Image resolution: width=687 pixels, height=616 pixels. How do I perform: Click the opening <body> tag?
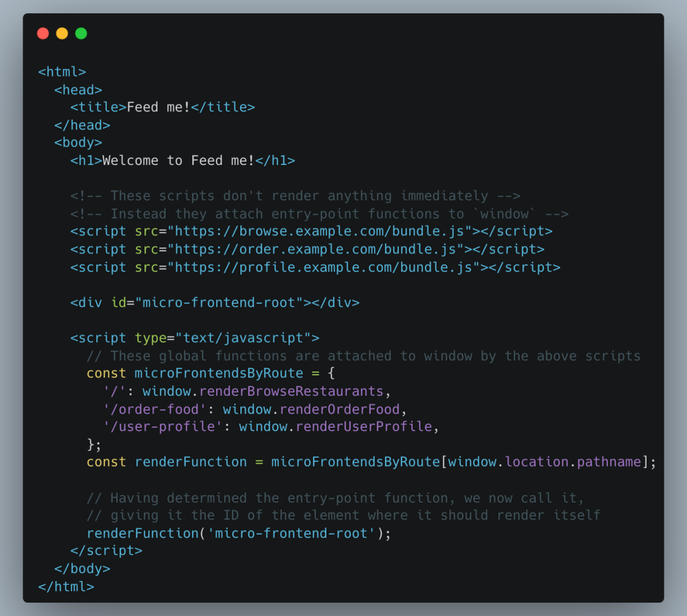pyautogui.click(x=78, y=143)
